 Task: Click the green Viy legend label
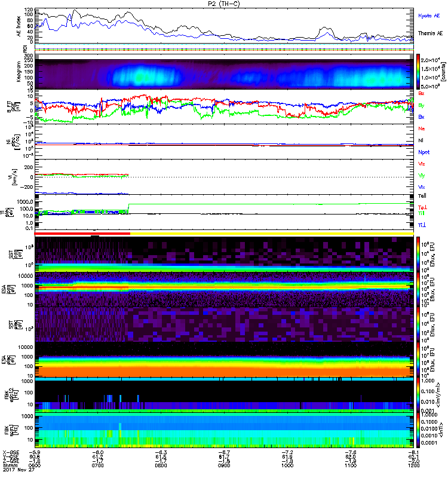(x=421, y=176)
